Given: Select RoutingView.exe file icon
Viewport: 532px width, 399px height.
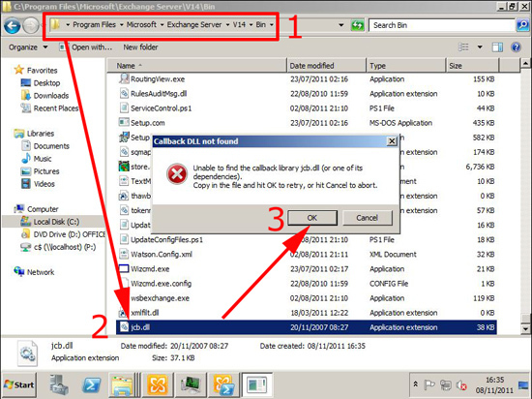Looking at the screenshot, I should 124,78.
